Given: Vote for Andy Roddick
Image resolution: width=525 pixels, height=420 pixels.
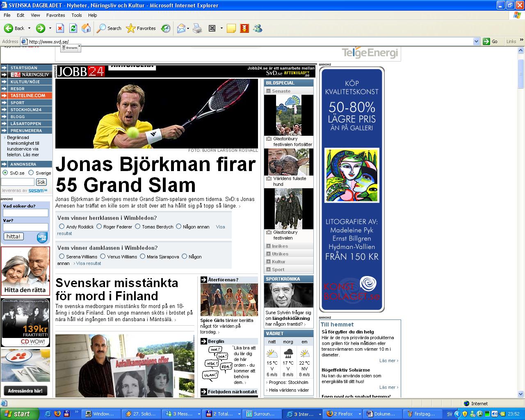Looking at the screenshot, I should (x=62, y=226).
